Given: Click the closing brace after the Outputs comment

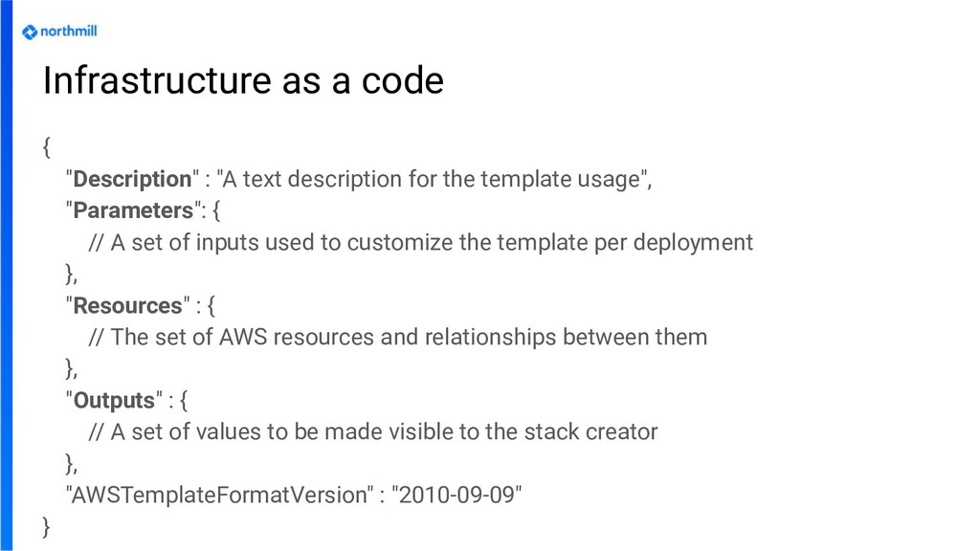Looking at the screenshot, I should coord(69,464).
